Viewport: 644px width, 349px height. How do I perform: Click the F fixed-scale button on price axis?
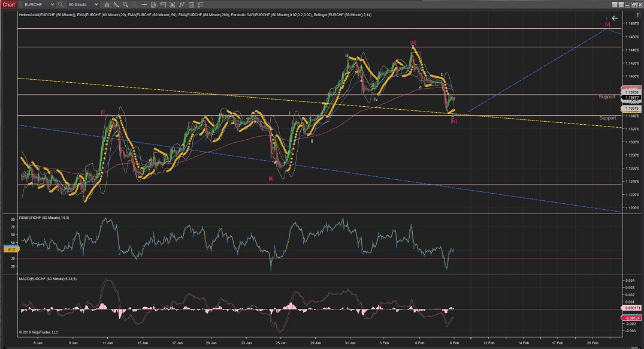coord(638,15)
